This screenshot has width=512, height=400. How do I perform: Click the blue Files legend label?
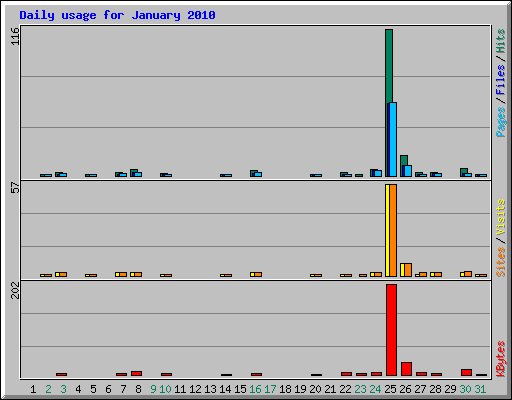[x=500, y=79]
